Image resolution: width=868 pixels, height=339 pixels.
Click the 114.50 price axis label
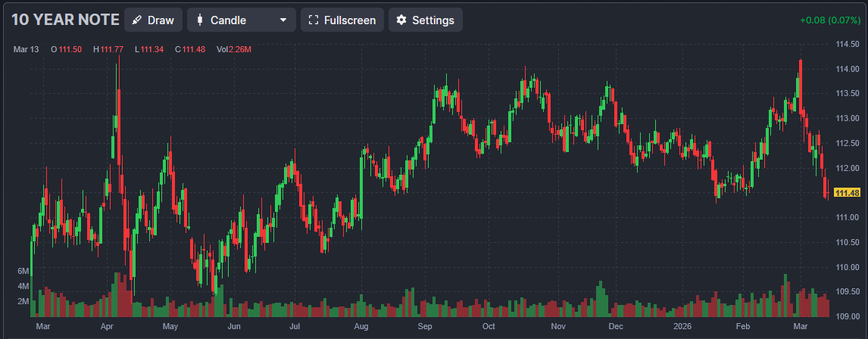[848, 44]
